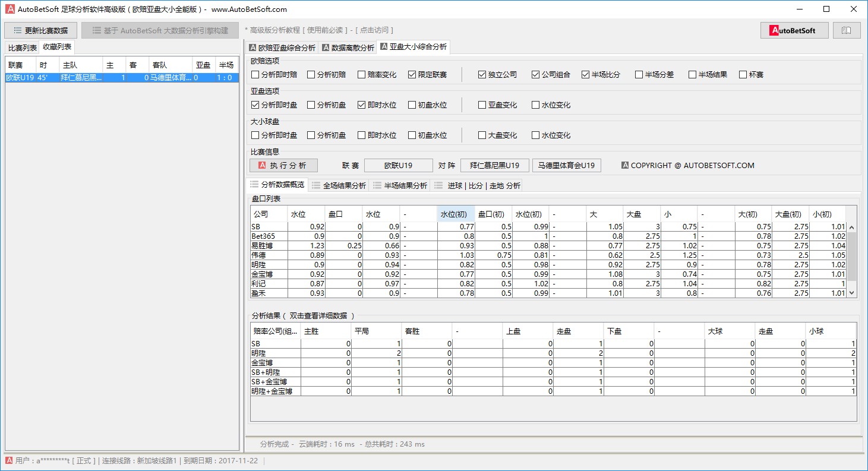Click 盘口列表 scroll down arrow

click(851, 292)
